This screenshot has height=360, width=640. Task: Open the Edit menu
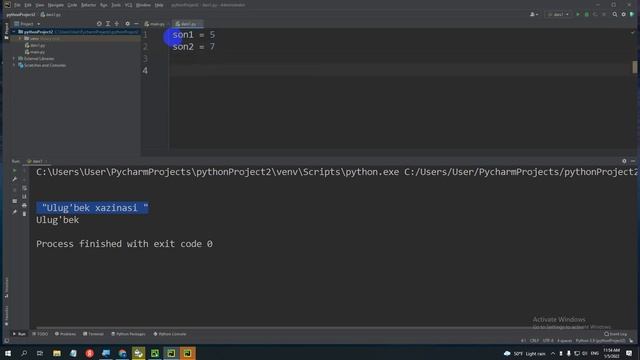pyautogui.click(x=28, y=5)
